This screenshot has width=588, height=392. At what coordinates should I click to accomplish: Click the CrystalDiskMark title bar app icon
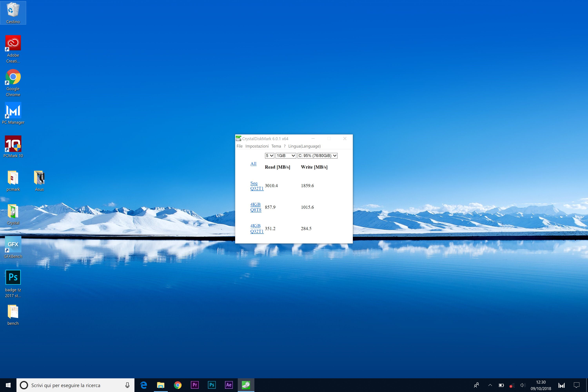coord(238,139)
